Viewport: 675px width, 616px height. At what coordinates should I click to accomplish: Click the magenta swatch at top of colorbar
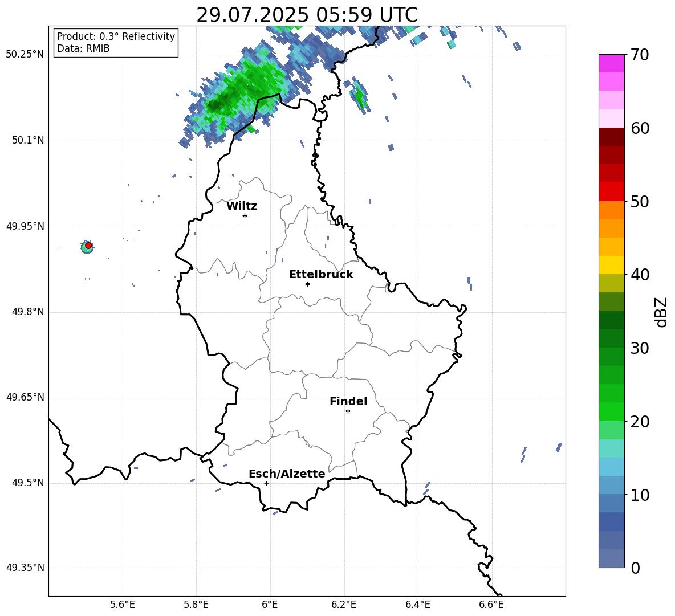(611, 64)
